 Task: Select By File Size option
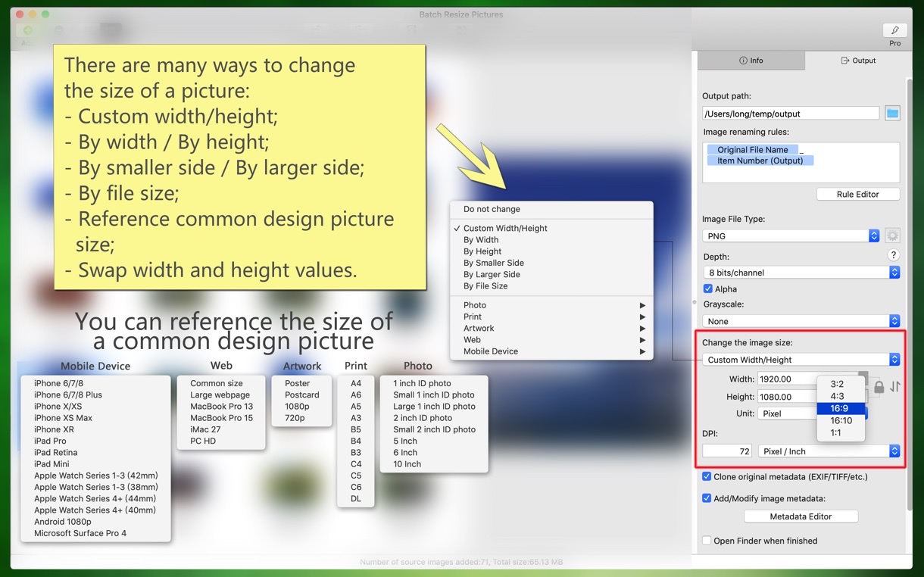point(551,286)
